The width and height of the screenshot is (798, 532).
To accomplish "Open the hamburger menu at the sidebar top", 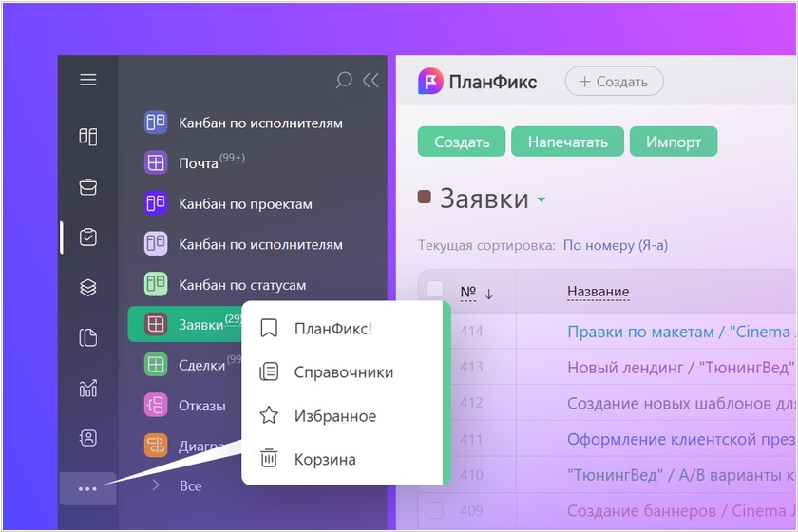I will point(88,80).
